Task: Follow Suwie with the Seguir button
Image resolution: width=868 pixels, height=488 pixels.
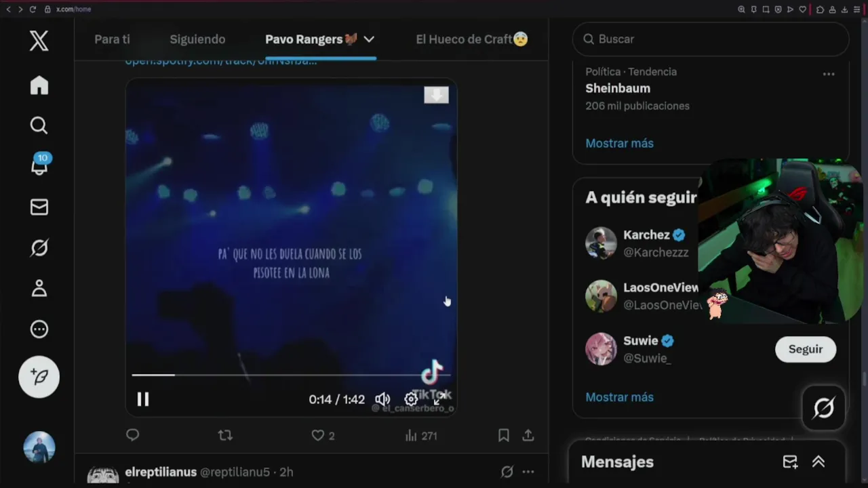Action: tap(805, 349)
